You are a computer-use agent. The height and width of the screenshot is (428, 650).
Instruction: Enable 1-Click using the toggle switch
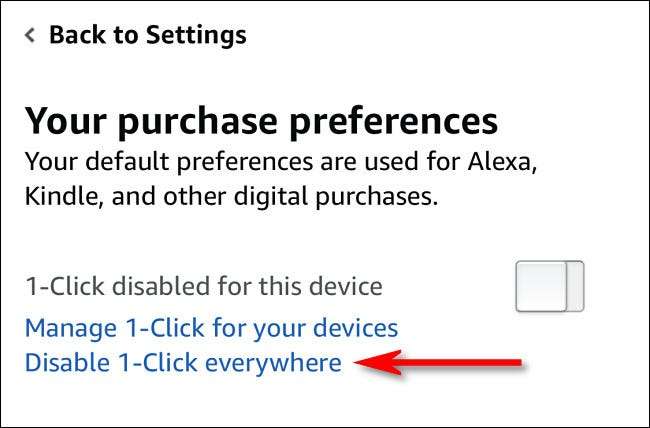point(549,286)
